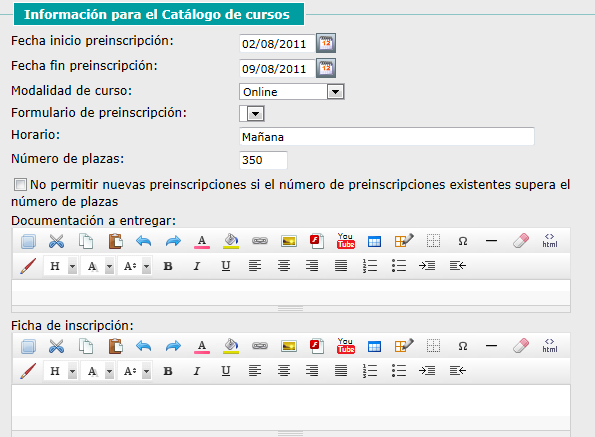Open heading H dropdown in Documentación editor
595x437 pixels.
[61, 266]
